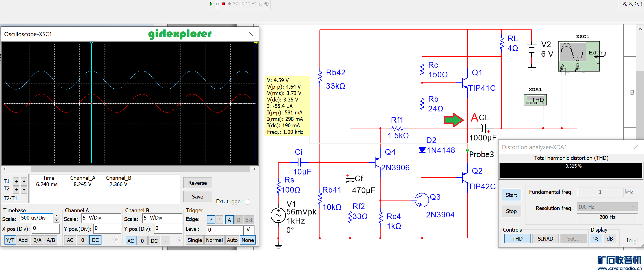This screenshot has height=272, width=644.
Task: Move cursor T2 left with arrow
Action: click(17, 190)
